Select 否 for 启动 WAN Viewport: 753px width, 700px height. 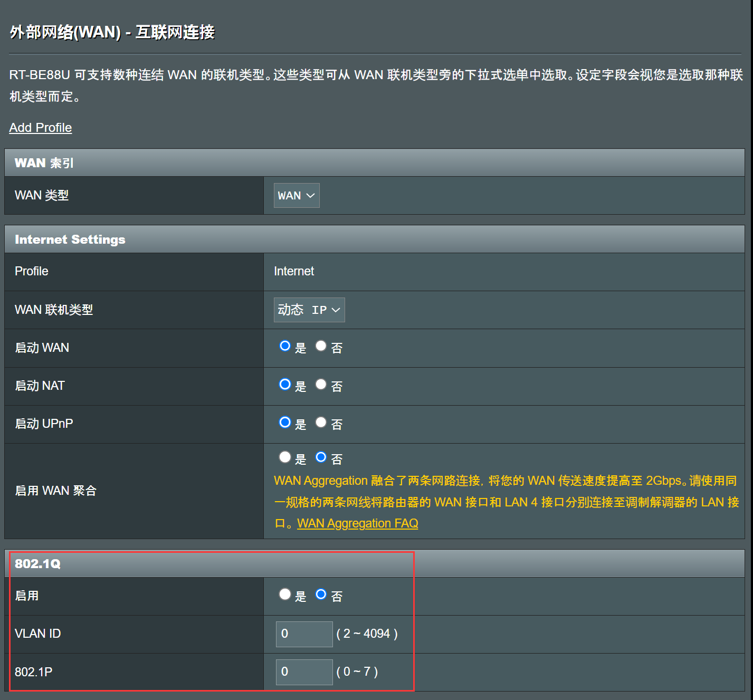(321, 346)
